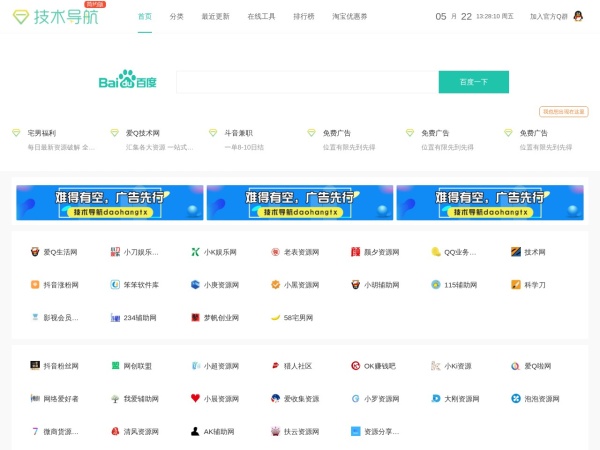
Task: Click the 技术导航 diamond logo
Action: pyautogui.click(x=21, y=17)
